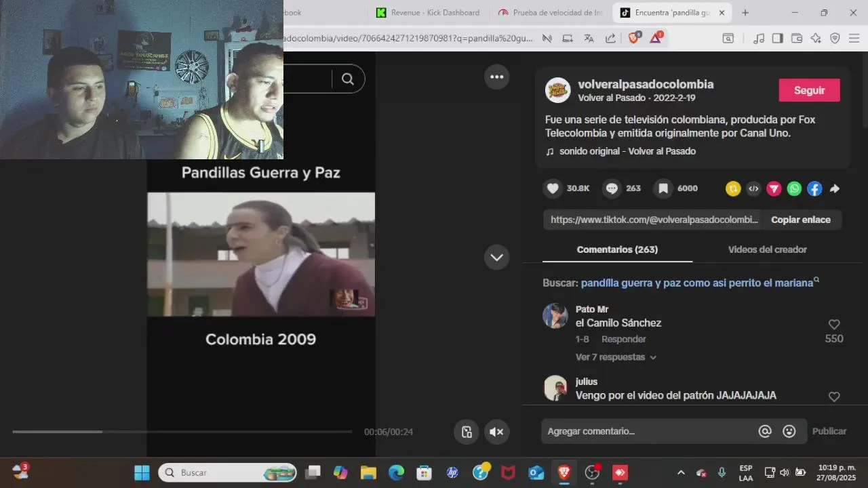
Task: Open the three-dot video options menu
Action: coord(496,77)
